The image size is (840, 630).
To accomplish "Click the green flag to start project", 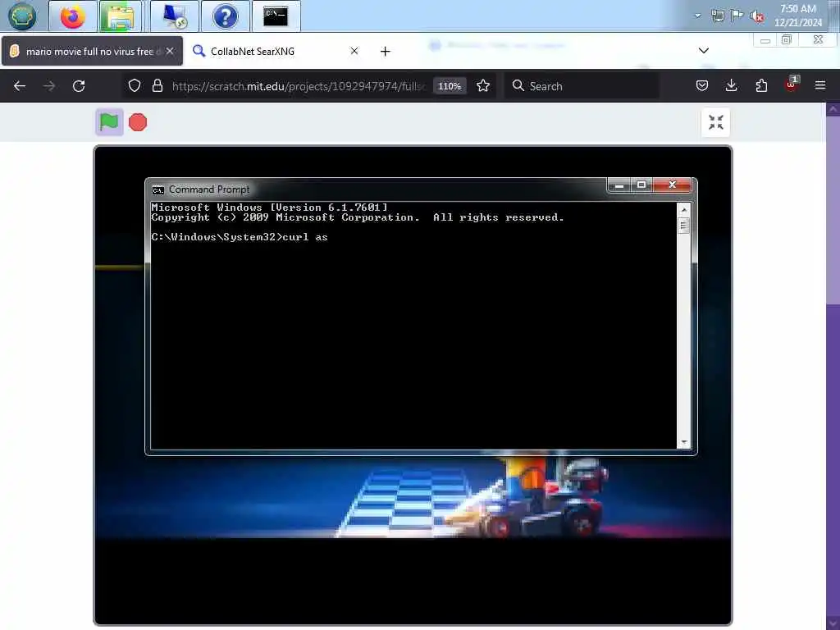I will 109,122.
